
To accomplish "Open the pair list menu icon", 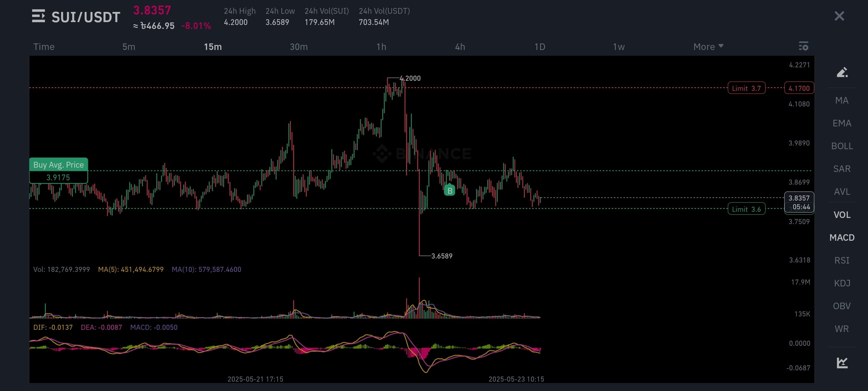I will tap(38, 16).
